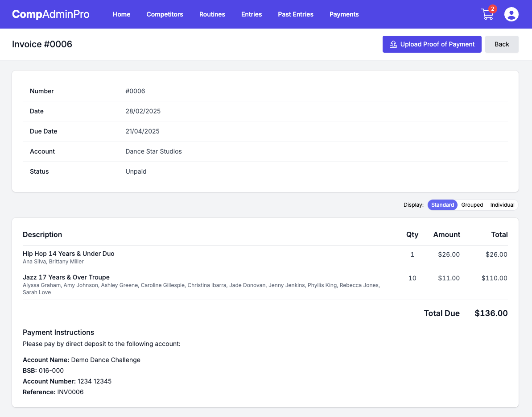Image resolution: width=532 pixels, height=417 pixels.
Task: Click Upload Proof of Payment button
Action: [x=432, y=44]
